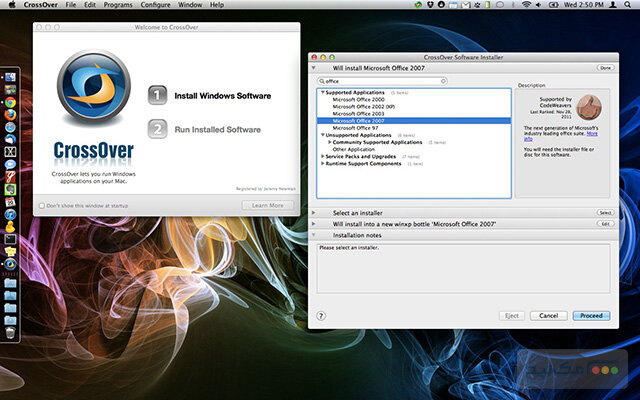Click Learn More in Welcome to CrossOver window

[x=268, y=205]
